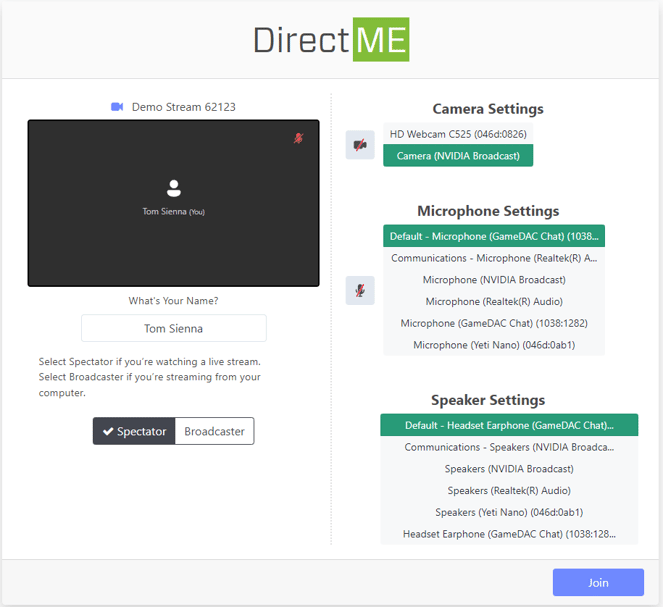Click the "What's Your Name?" label
This screenshot has height=607, width=663.
pos(173,301)
